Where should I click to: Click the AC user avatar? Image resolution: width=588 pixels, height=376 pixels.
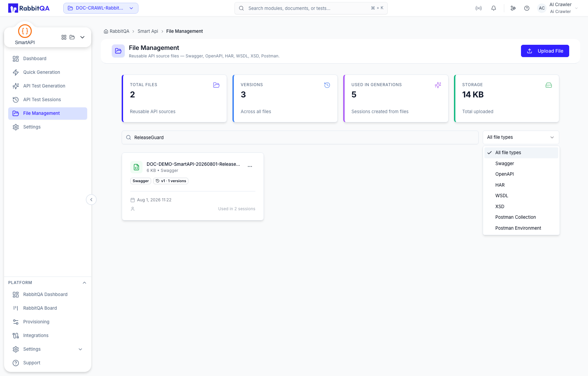click(x=542, y=8)
